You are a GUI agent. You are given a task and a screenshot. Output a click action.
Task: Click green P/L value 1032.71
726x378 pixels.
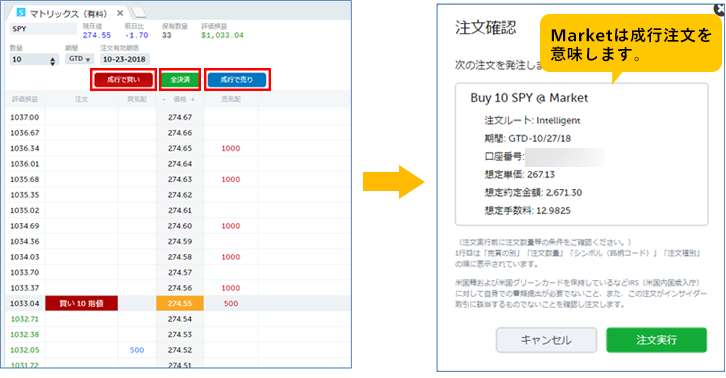(x=25, y=319)
